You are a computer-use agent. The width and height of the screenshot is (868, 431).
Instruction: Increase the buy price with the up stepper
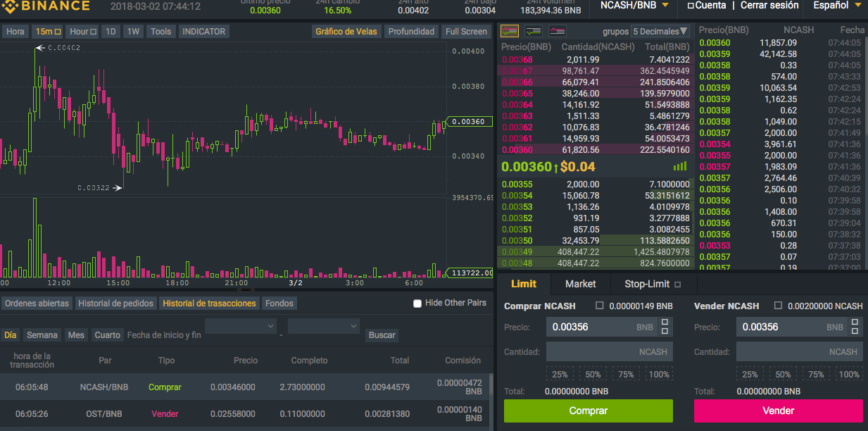[x=665, y=323]
